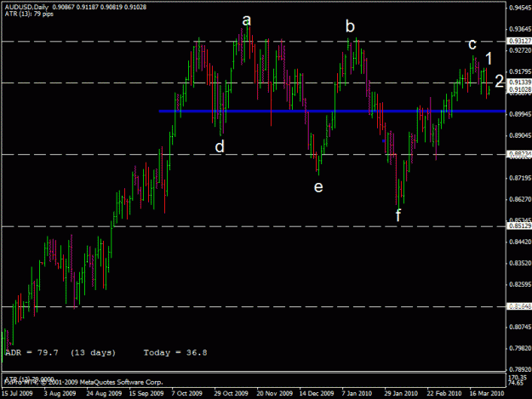Viewport: 532px width, 399px height.
Task: Click the 'AUDUSD,Daily' chart title text
Action: tap(26, 7)
